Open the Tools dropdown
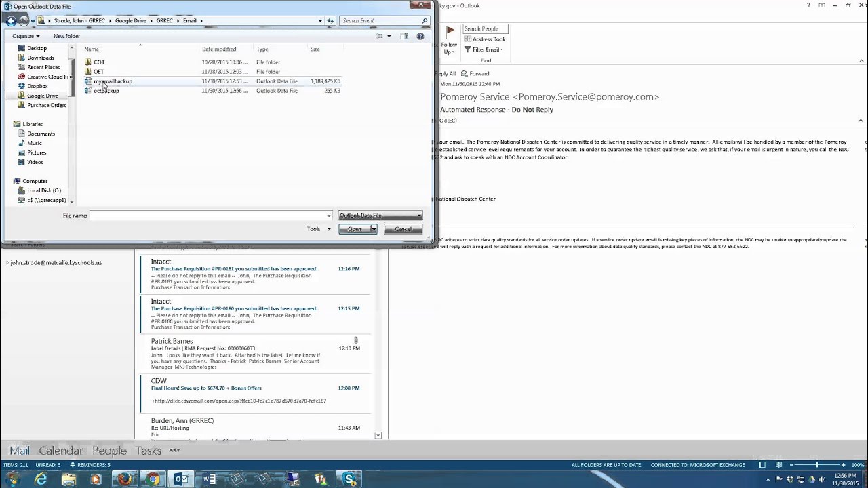868x488 pixels. [319, 229]
